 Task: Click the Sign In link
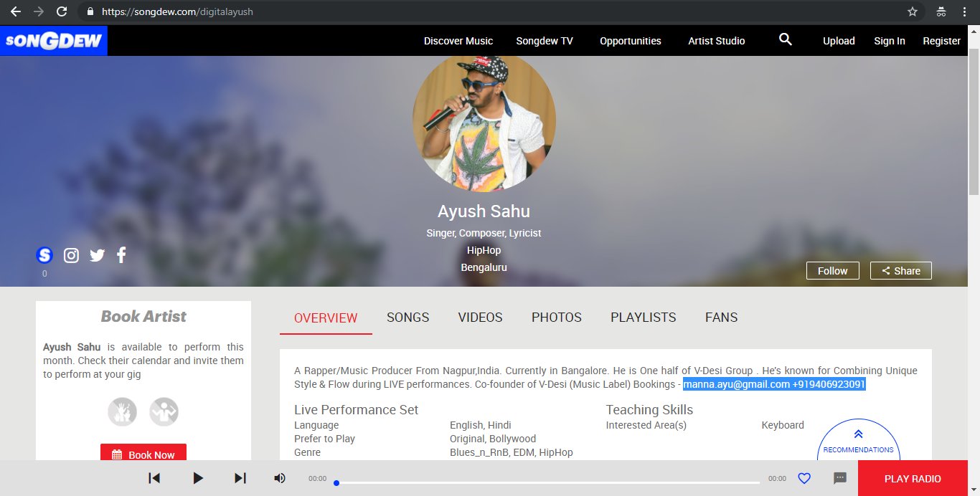pos(890,41)
